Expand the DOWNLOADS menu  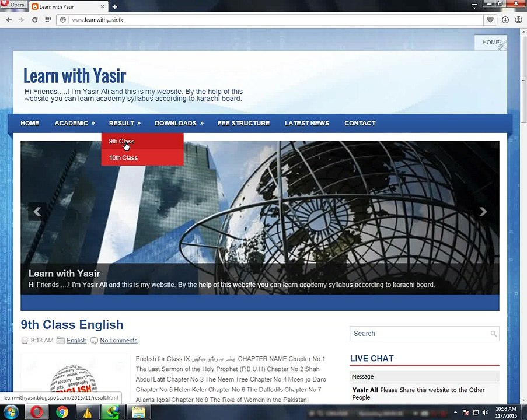click(x=179, y=123)
